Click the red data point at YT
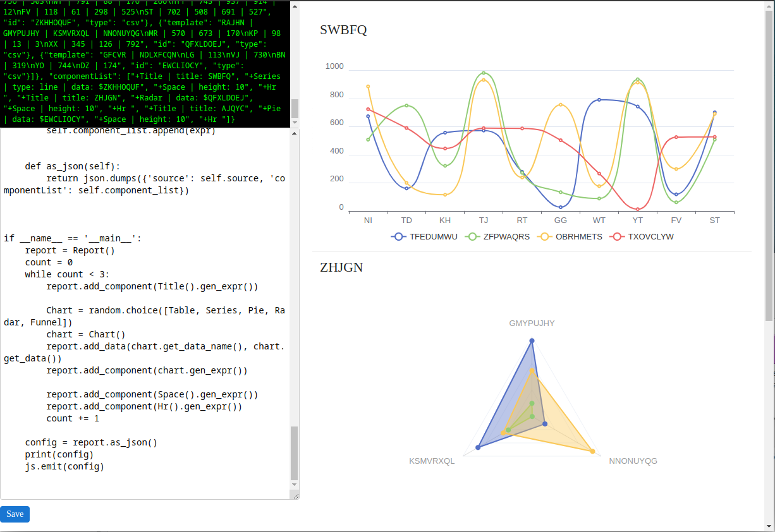This screenshot has width=775, height=532. pos(638,209)
